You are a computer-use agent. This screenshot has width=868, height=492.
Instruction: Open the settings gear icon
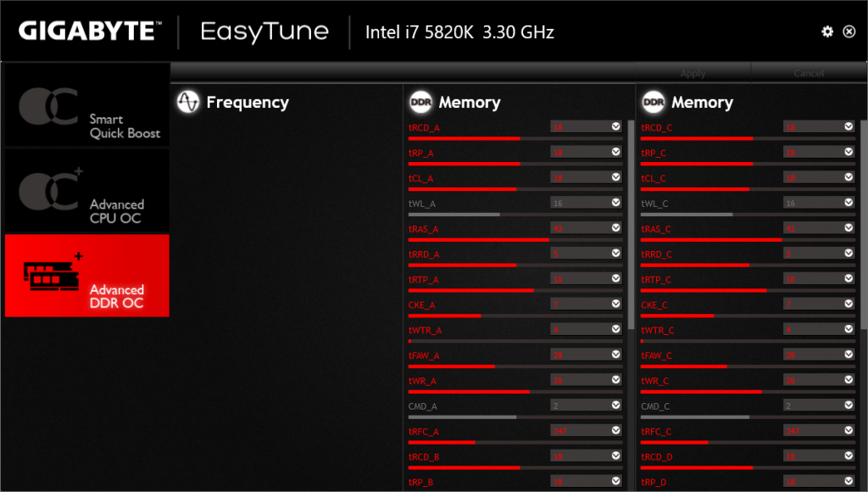827,31
